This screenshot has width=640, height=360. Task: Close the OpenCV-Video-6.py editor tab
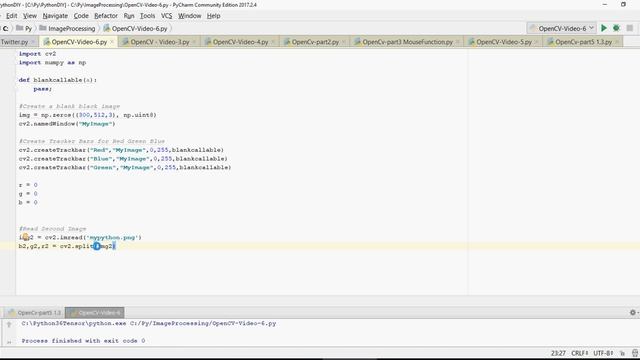click(x=111, y=42)
